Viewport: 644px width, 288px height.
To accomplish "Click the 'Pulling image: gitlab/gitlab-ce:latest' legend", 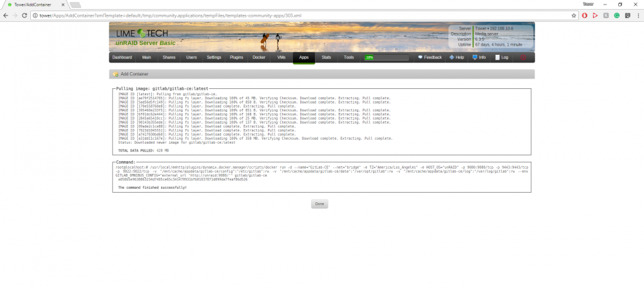I will tap(162, 88).
